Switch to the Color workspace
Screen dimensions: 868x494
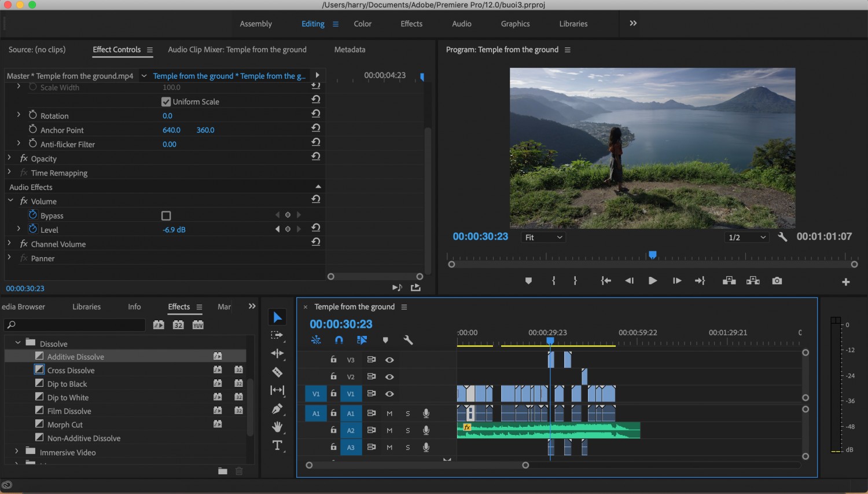363,24
